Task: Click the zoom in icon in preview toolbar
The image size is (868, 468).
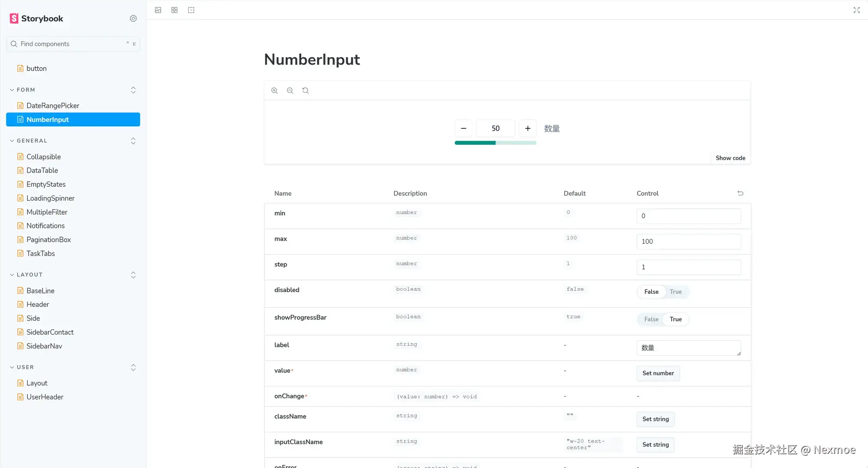Action: click(274, 91)
